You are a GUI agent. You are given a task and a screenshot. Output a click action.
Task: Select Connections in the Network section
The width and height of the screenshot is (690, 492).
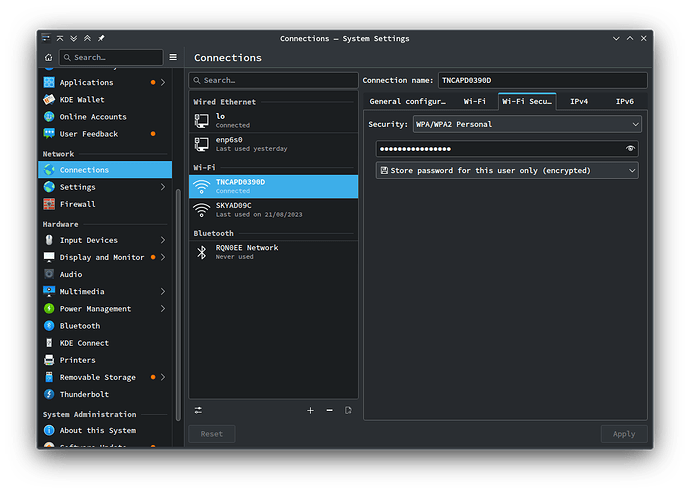[x=105, y=170]
